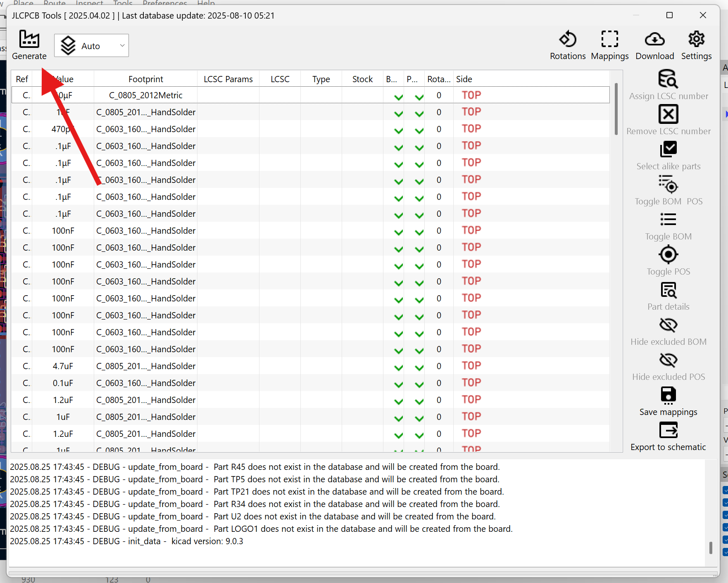Screen dimensions: 728x583
Task: Click the Part details icon
Action: click(668, 290)
